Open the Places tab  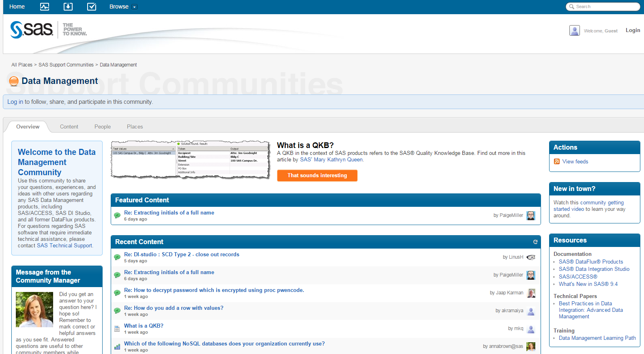(135, 127)
